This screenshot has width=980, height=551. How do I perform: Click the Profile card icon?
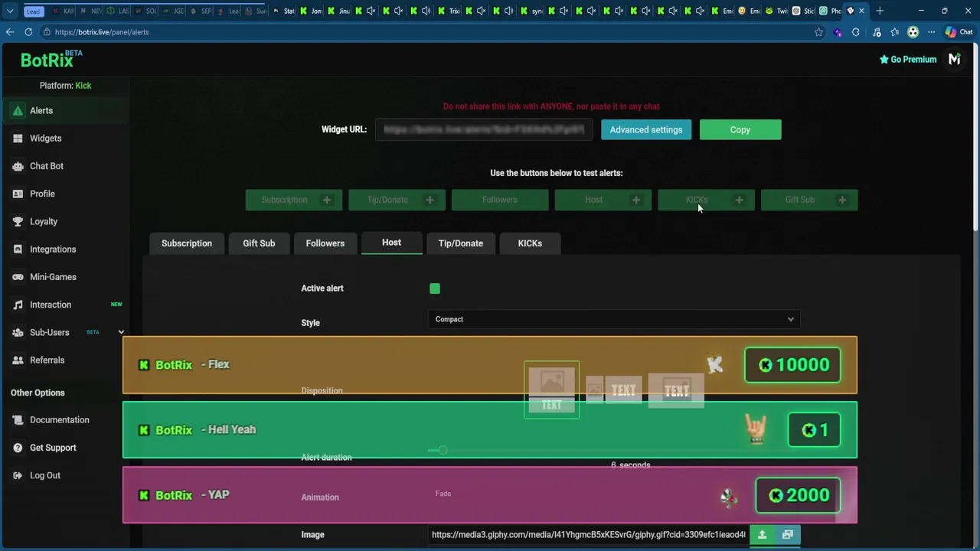coord(18,194)
